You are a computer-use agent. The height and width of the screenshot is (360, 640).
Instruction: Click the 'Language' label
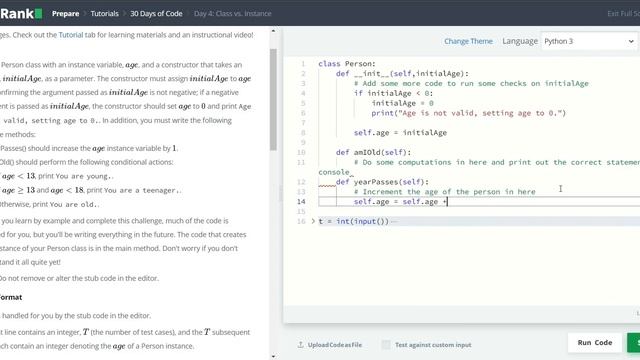pos(520,41)
